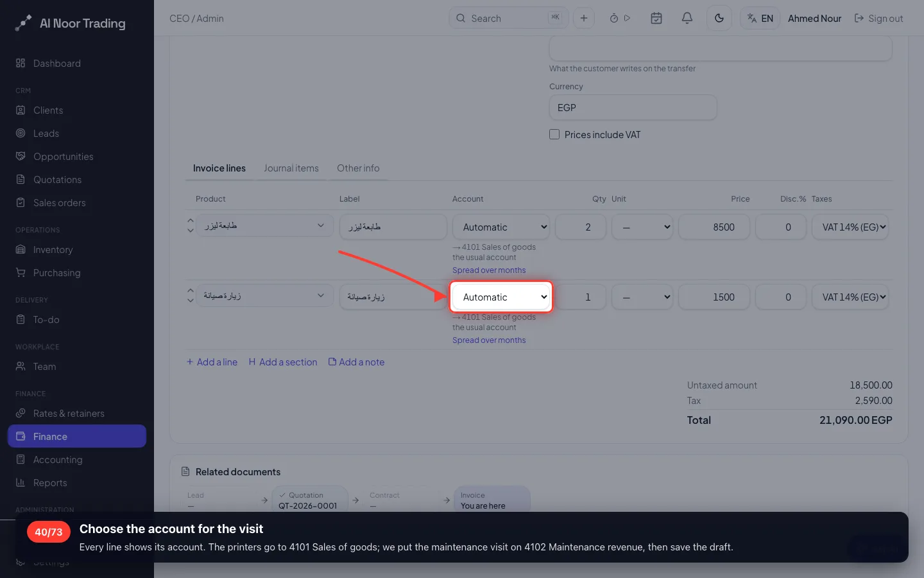Click Spread over months under the 1500 line
This screenshot has height=578, width=924.
click(x=489, y=340)
